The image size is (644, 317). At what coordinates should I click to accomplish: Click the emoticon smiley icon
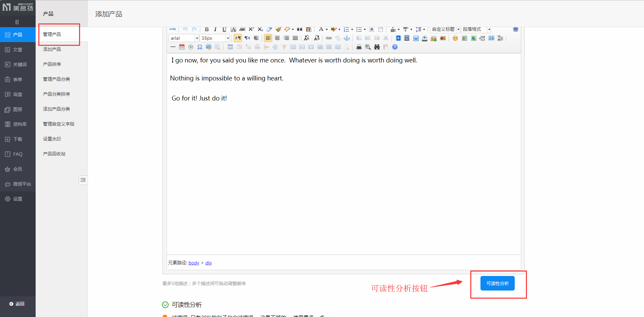(x=455, y=38)
